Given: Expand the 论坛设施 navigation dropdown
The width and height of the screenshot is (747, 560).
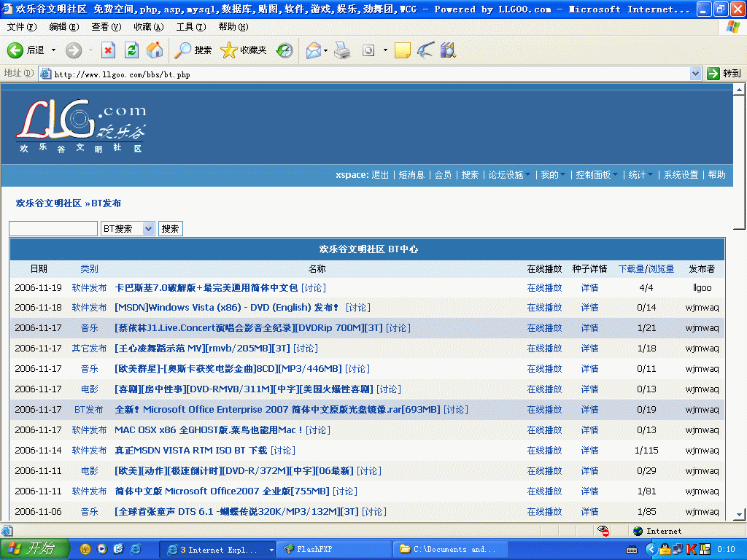Looking at the screenshot, I should point(528,175).
